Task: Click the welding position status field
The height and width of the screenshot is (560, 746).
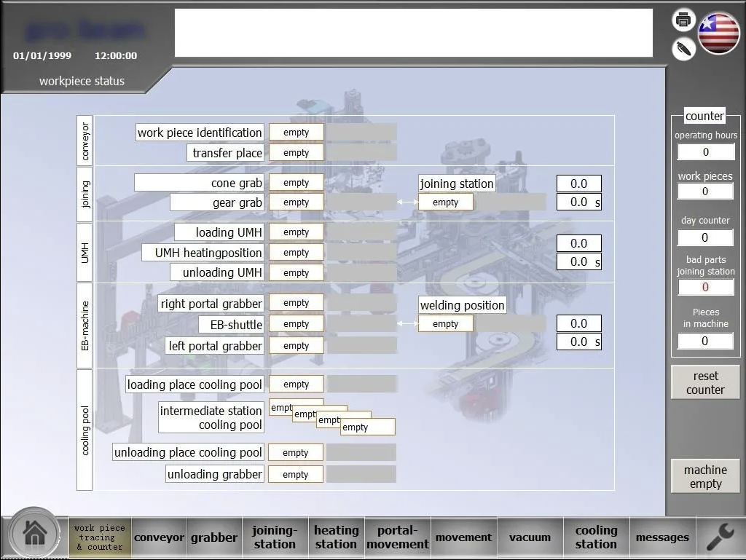Action: pos(445,324)
